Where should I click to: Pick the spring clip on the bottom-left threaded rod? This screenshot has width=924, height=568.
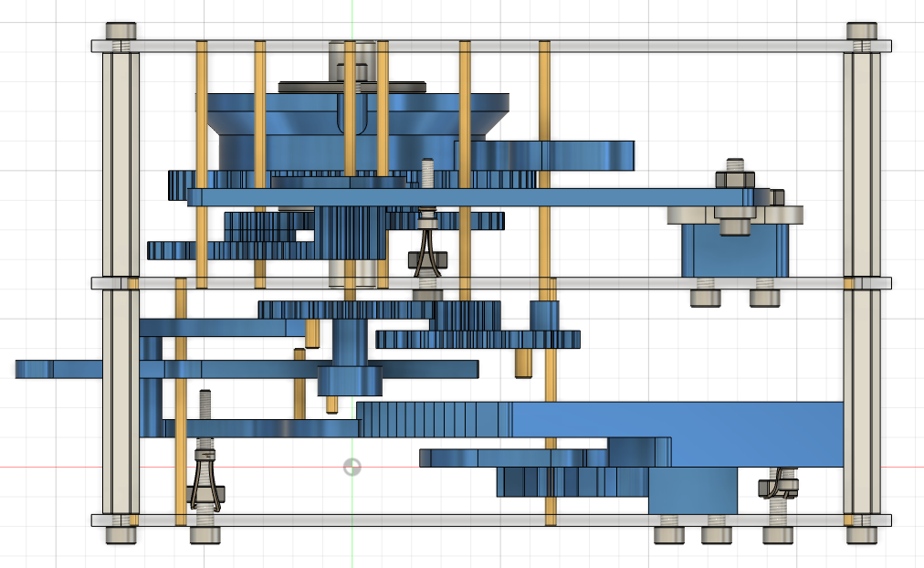pyautogui.click(x=205, y=479)
